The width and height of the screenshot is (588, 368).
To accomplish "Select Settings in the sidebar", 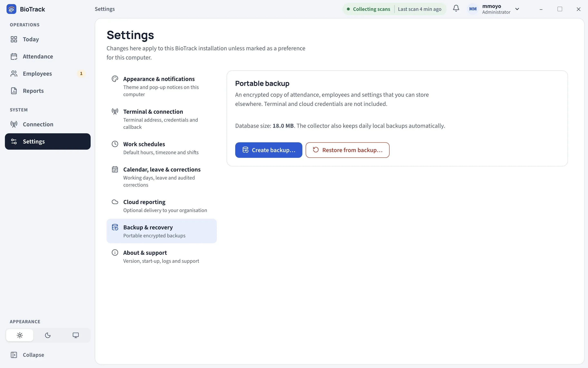I will 48,141.
